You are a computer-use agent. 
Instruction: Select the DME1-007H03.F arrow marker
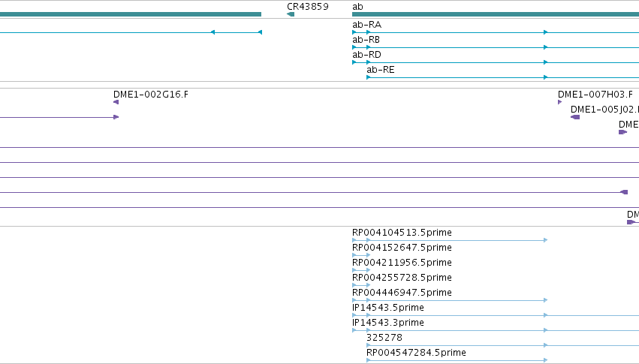click(560, 102)
